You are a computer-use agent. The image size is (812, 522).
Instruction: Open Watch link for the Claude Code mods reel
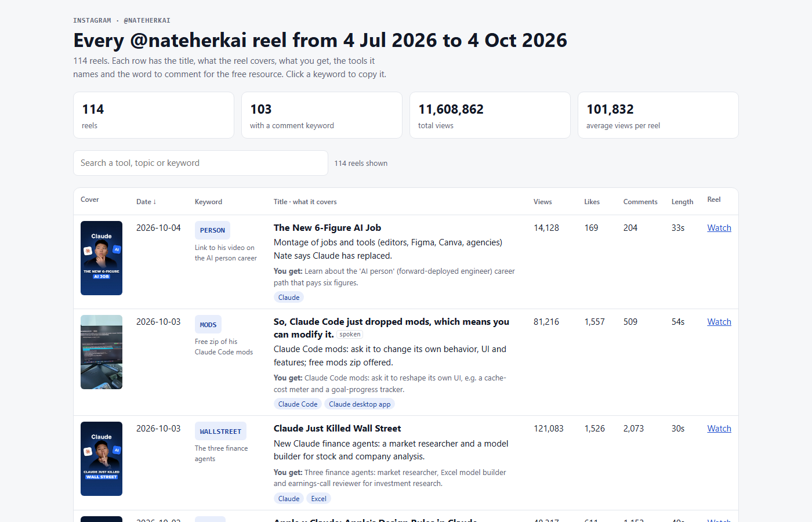coord(719,322)
